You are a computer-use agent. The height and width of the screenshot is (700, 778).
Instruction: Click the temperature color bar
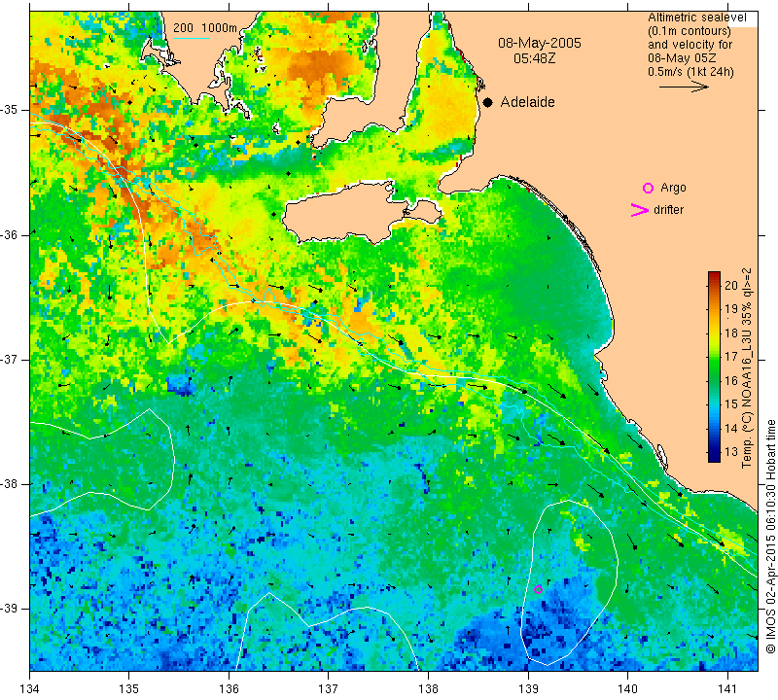pyautogui.click(x=714, y=367)
